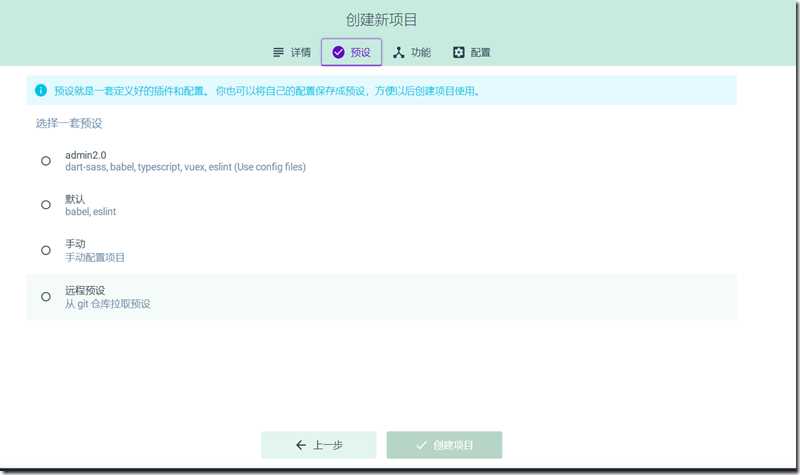This screenshot has height=475, width=800.
Task: Click the 选择一套预设 heading
Action: click(69, 123)
